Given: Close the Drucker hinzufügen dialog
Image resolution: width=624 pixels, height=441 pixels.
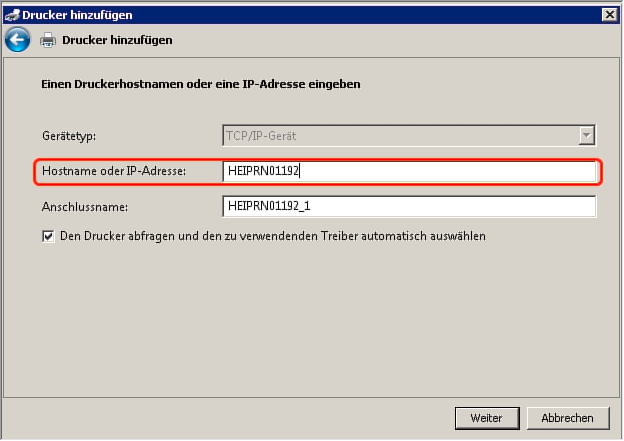Looking at the screenshot, I should (x=608, y=15).
